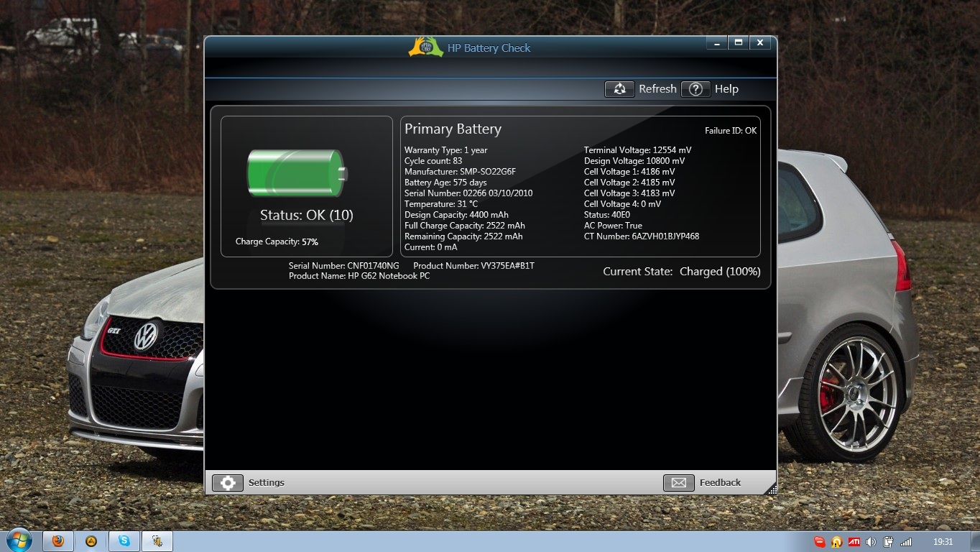Open the Windows Start menu orb
The image size is (980, 552).
(x=19, y=540)
